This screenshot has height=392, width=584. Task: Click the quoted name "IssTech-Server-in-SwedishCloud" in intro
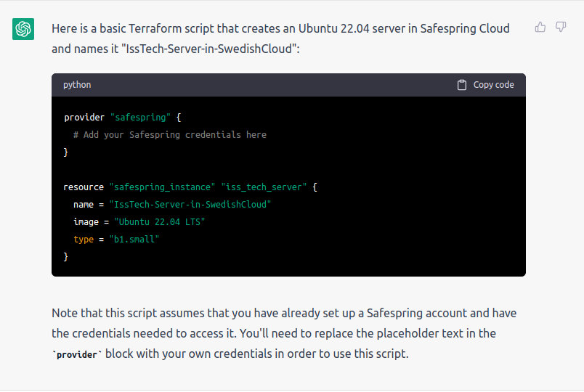(x=209, y=49)
